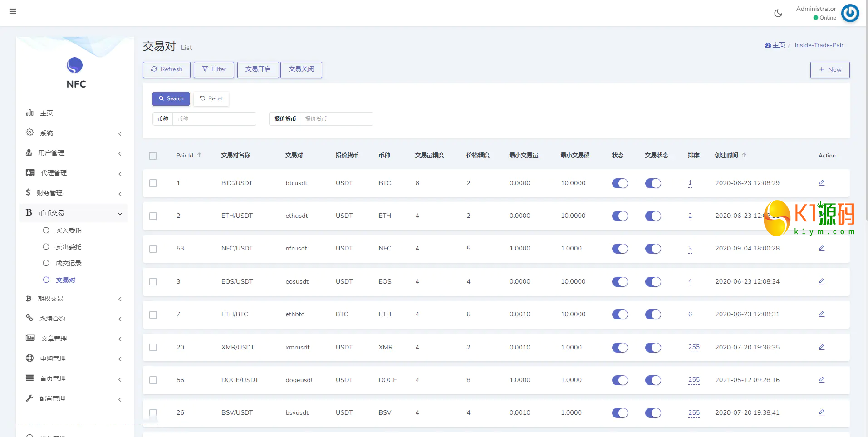
Task: Click the NFC logo in sidebar
Action: pos(75,65)
